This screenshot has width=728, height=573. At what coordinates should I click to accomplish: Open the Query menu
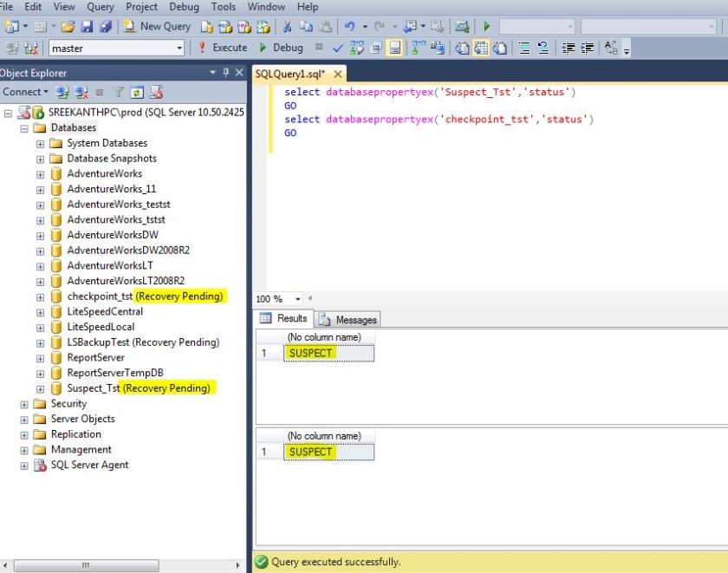101,7
